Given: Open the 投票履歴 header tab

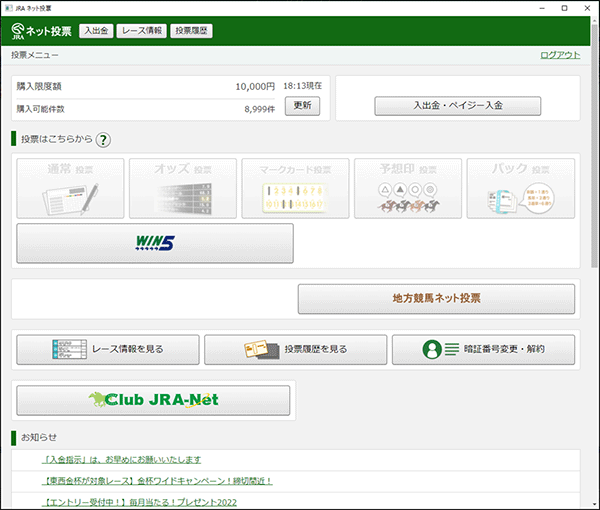Looking at the screenshot, I should coord(191,31).
